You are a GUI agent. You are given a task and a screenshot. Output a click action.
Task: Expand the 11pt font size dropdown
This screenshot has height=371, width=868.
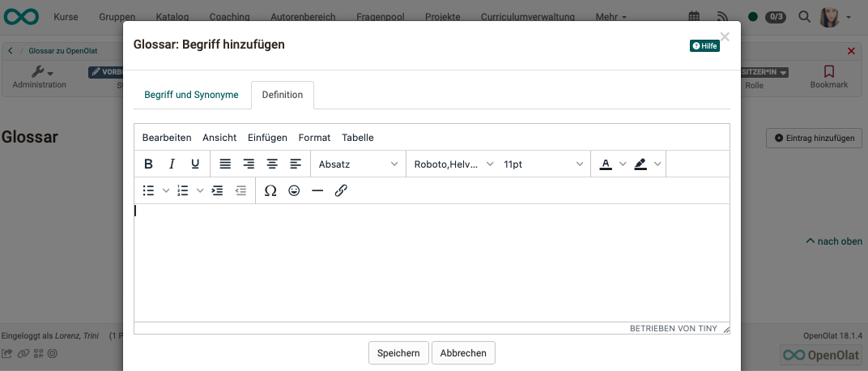(x=542, y=164)
